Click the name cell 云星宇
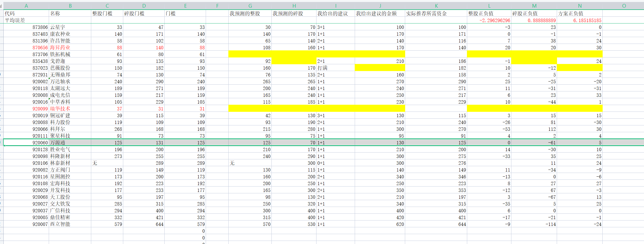This screenshot has height=244, width=644. coord(70,27)
